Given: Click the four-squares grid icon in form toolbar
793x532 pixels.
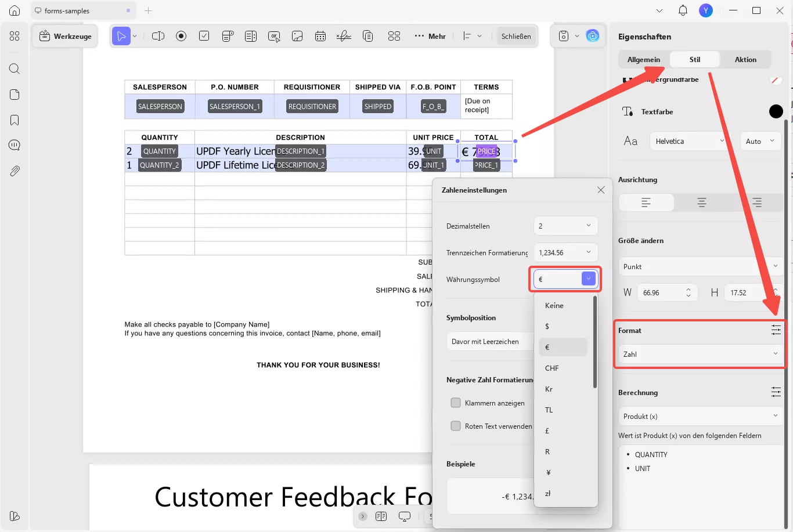Looking at the screenshot, I should [x=394, y=36].
